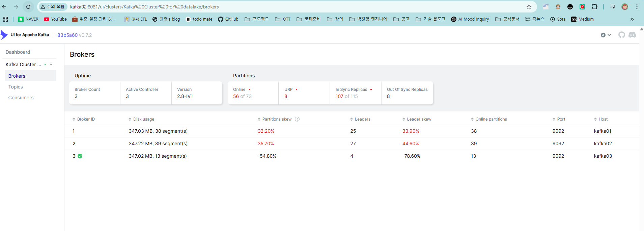Open the Discord icon in the Kafka UI header
Image resolution: width=644 pixels, height=231 pixels.
pos(632,35)
